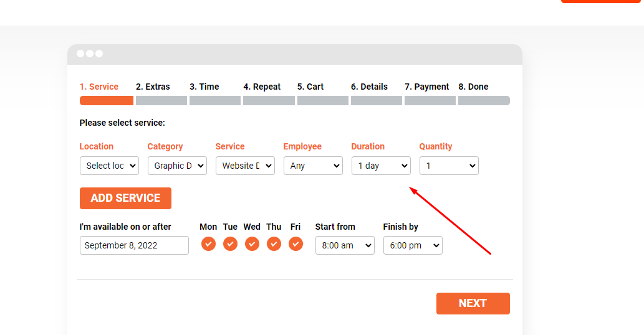Screen dimensions: 644x335
Task: Expand the Start from 8:00 am selector
Action: (x=345, y=245)
